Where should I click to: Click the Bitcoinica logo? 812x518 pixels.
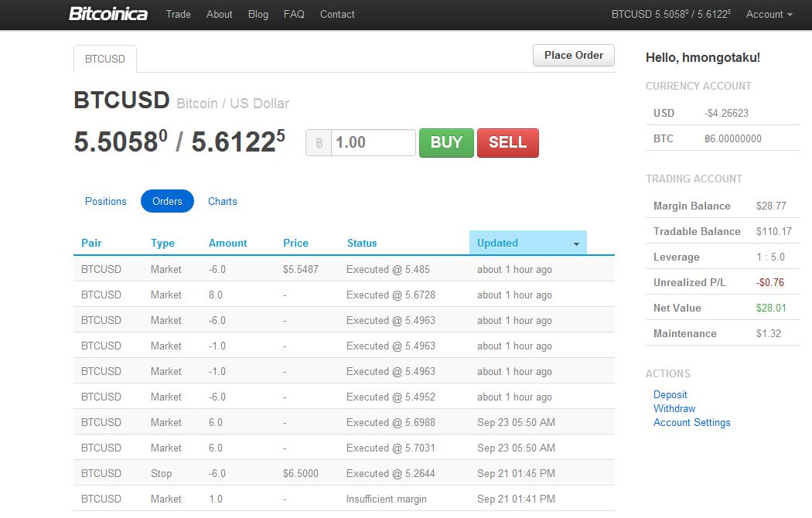[x=108, y=14]
